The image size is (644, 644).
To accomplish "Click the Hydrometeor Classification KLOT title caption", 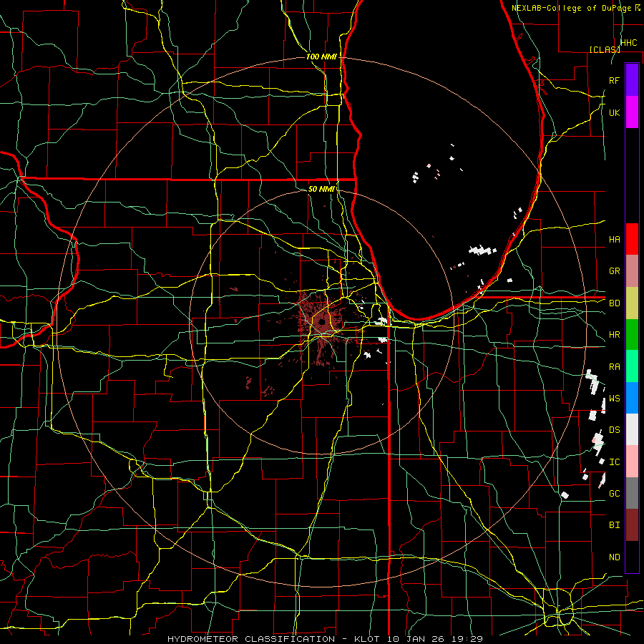I will click(x=325, y=639).
